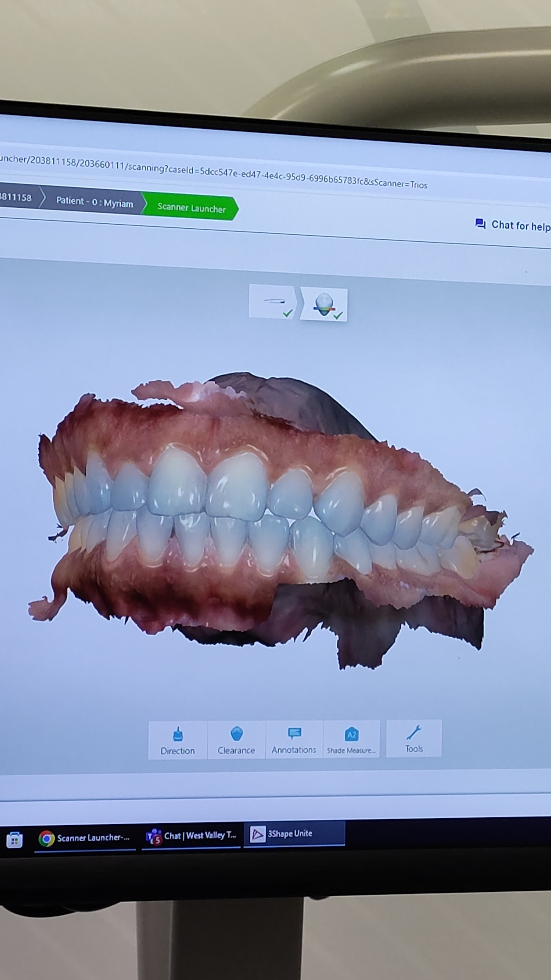The width and height of the screenshot is (551, 980).
Task: Open the Direction tool
Action: (178, 740)
